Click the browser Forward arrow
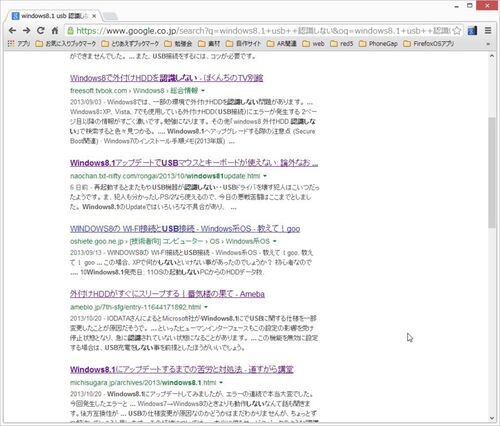The height and width of the screenshot is (426, 500). click(26, 31)
